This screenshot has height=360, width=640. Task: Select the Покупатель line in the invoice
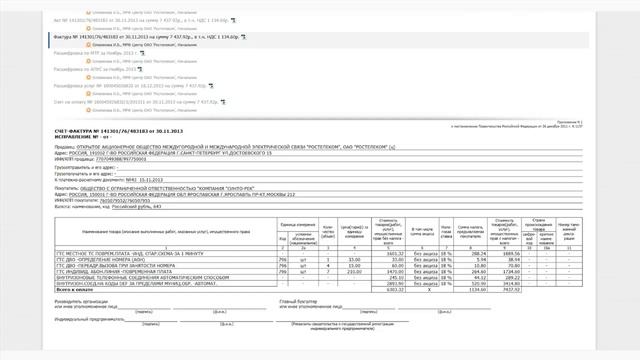pos(155,189)
